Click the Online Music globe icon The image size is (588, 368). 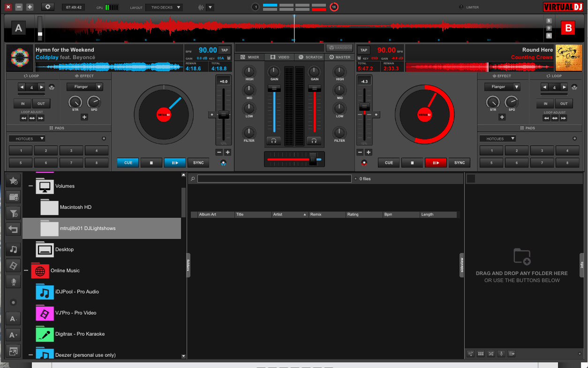point(40,270)
